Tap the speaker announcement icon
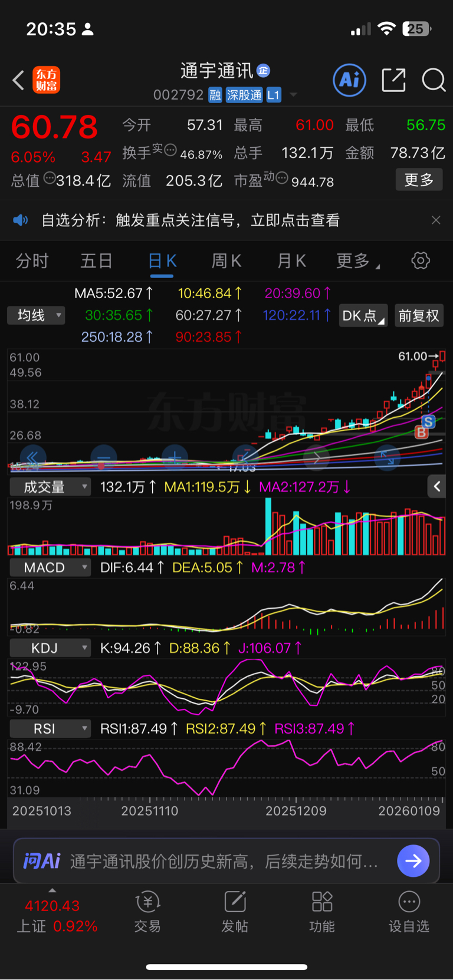 coord(21,220)
